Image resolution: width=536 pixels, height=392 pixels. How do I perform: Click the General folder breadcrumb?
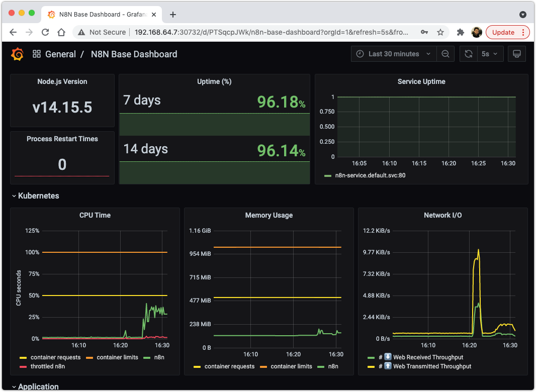[60, 54]
